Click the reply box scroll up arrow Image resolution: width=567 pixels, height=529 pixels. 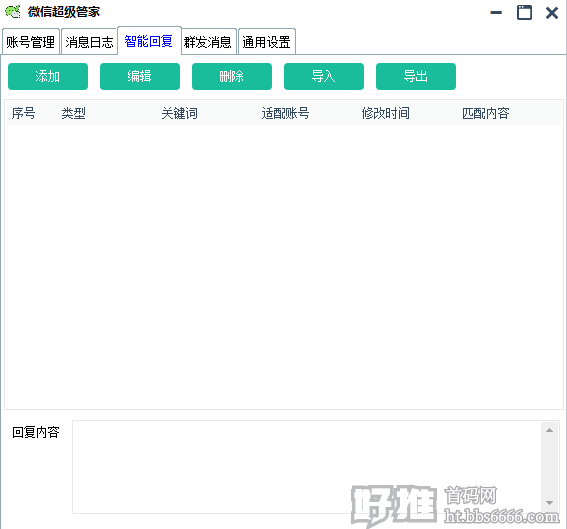(550, 430)
